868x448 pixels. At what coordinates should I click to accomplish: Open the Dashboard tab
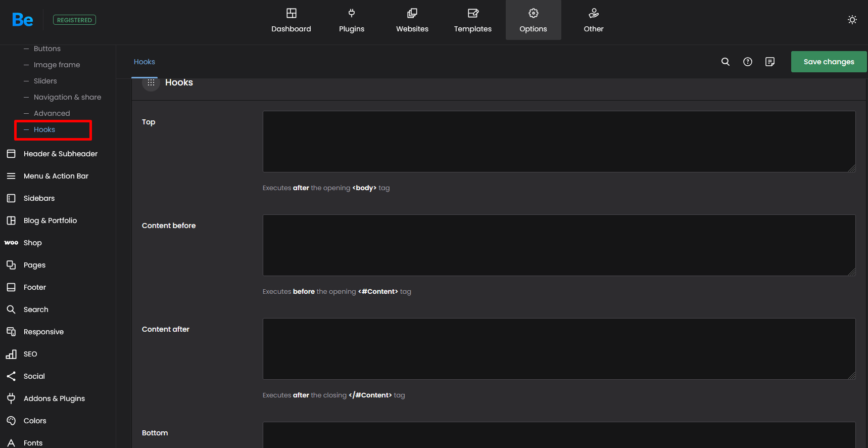(x=291, y=20)
